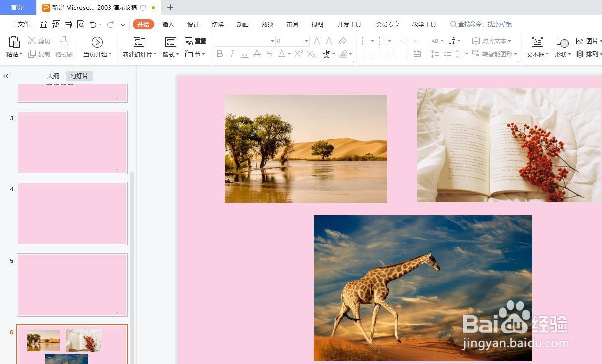The image size is (602, 364).
Task: Click the Print icon
Action: [x=68, y=24]
